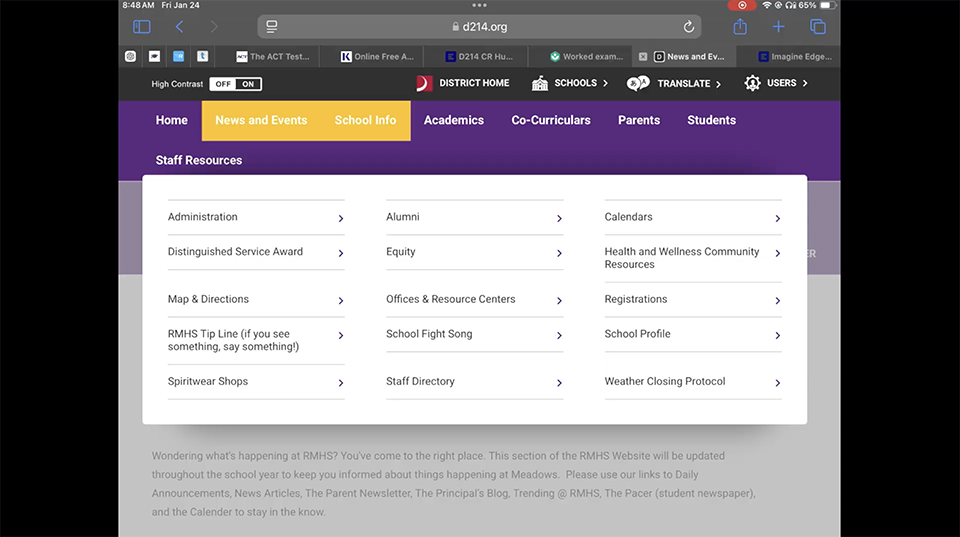960x537 pixels.
Task: Go back with the back arrow
Action: (179, 27)
